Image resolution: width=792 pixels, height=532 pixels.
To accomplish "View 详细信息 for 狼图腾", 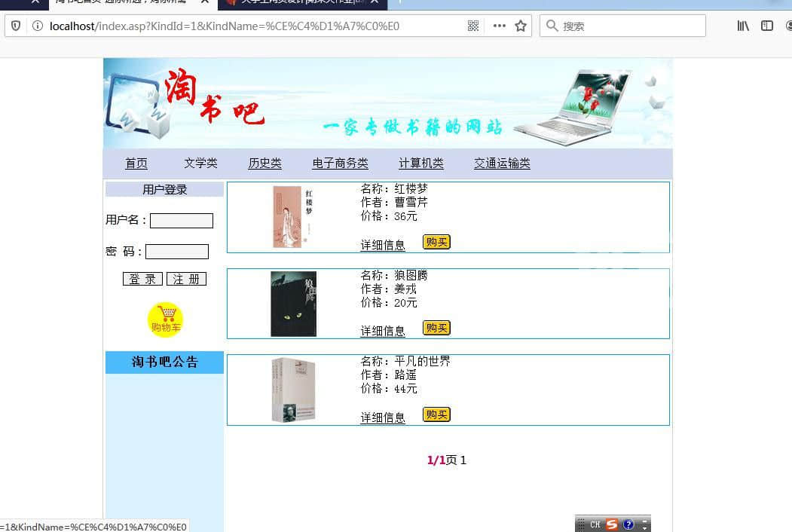I will tap(383, 332).
